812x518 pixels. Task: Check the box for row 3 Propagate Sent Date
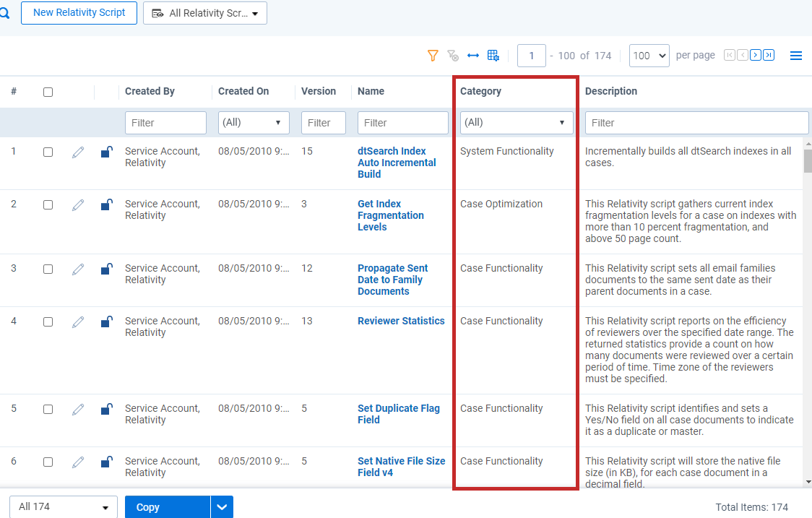click(48, 269)
